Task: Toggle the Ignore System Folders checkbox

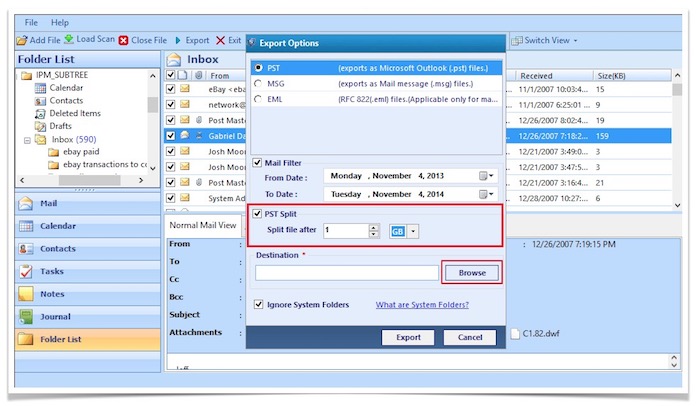Action: (x=260, y=304)
